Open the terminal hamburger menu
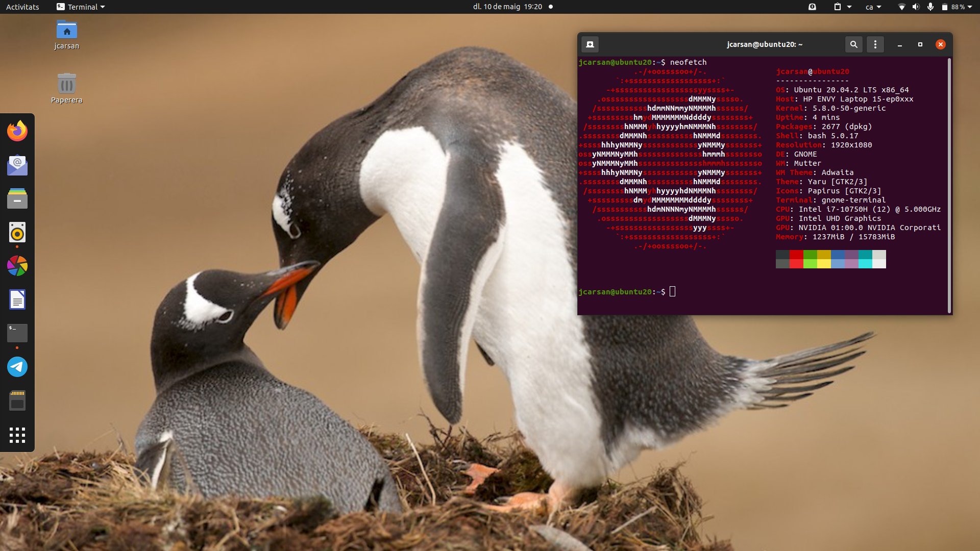This screenshot has width=980, height=551. [x=875, y=44]
